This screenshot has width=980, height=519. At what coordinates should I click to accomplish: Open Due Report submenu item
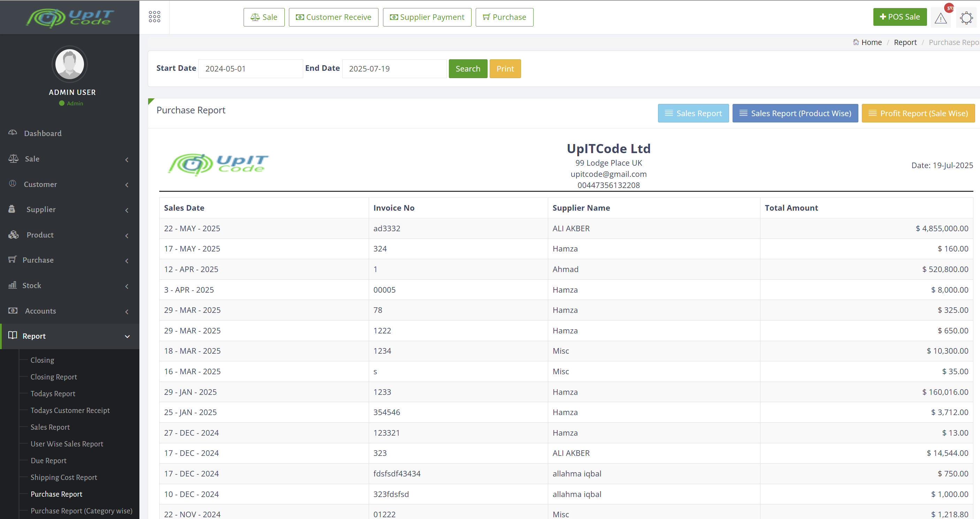pos(48,460)
